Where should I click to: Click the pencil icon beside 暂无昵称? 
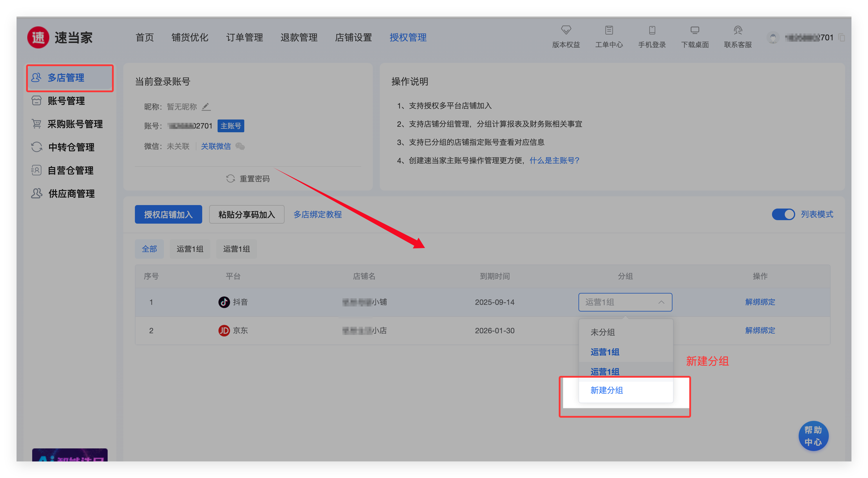click(x=206, y=107)
